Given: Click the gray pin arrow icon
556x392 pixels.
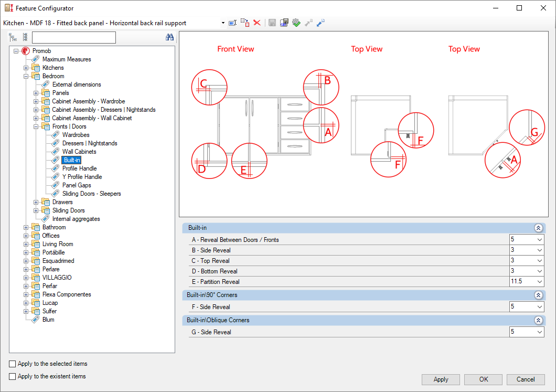Looking at the screenshot, I should coord(308,23).
